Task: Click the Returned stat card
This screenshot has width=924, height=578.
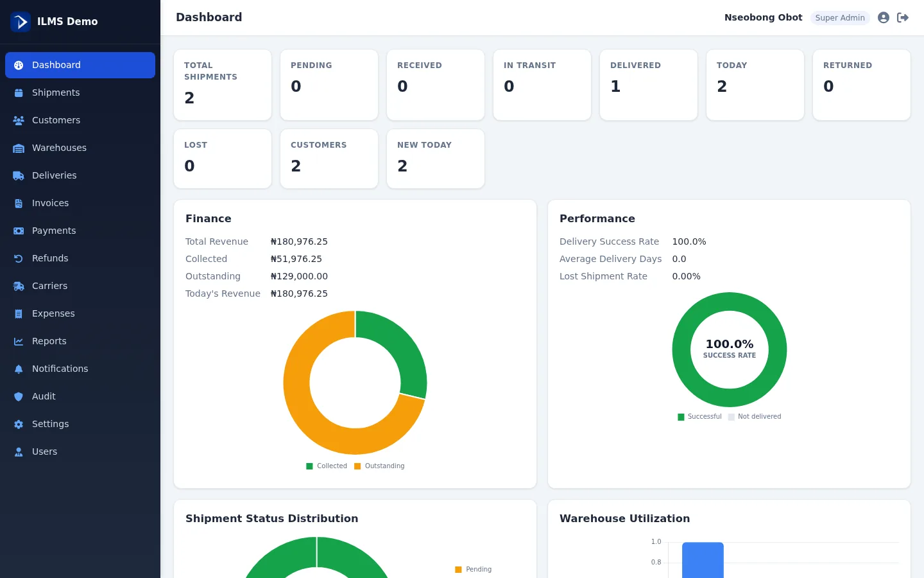Action: [x=862, y=85]
